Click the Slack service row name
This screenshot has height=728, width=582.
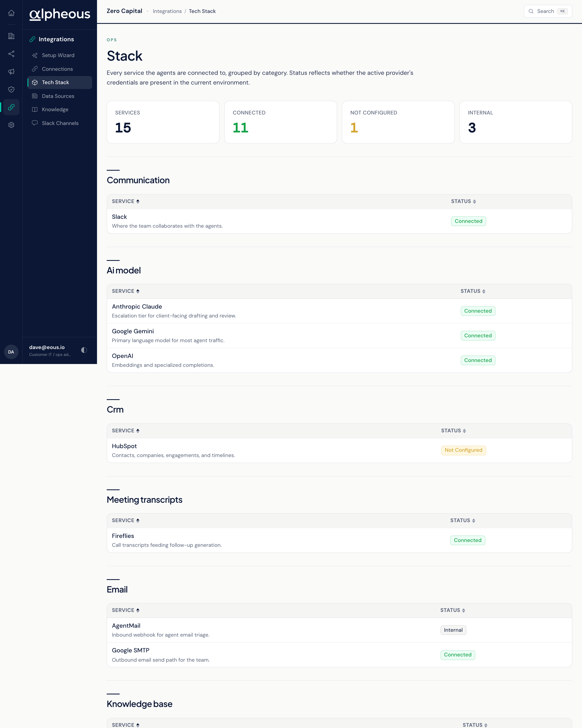[119, 217]
